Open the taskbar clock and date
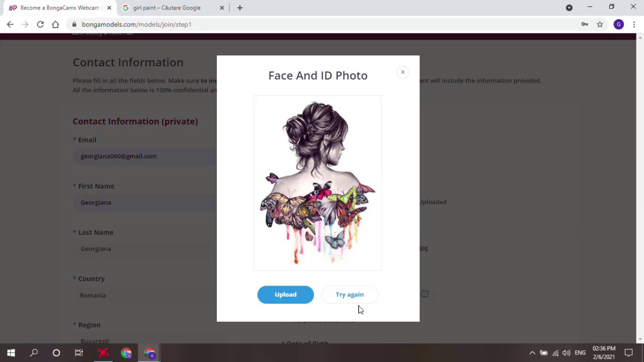 click(604, 353)
